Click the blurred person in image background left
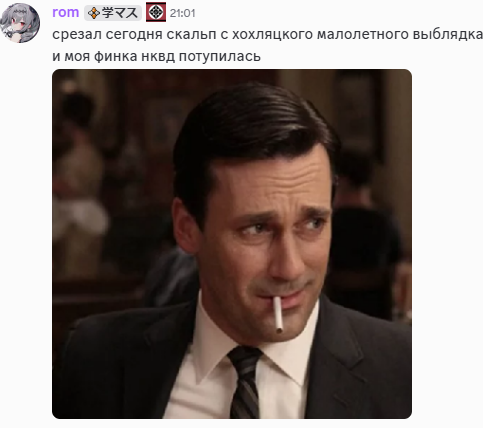 79,187
